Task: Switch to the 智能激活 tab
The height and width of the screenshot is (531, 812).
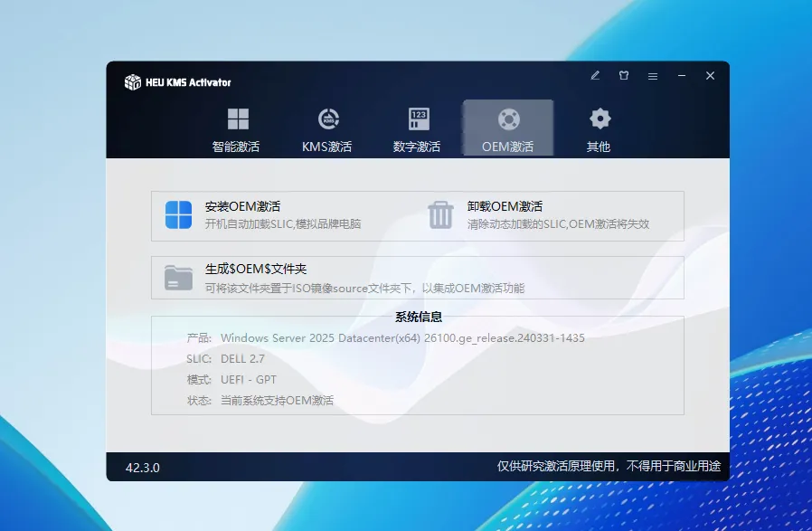Action: coord(237,129)
